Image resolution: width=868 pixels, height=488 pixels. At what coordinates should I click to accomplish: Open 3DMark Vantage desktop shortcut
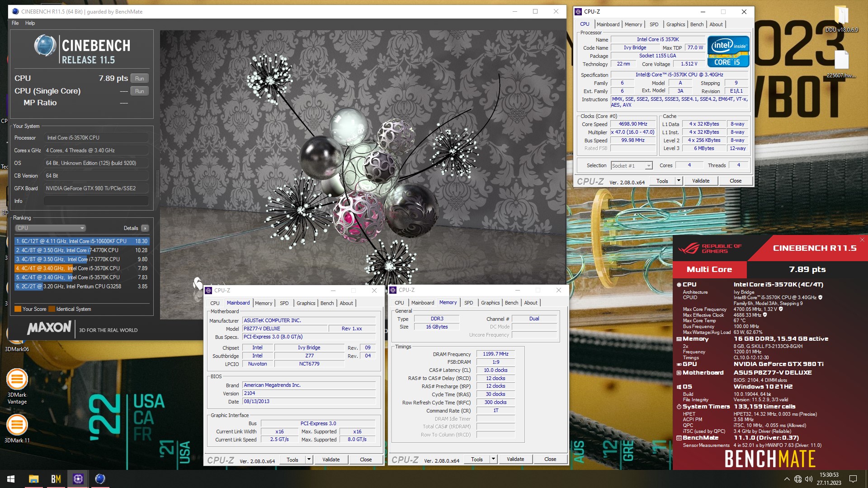pos(17,386)
